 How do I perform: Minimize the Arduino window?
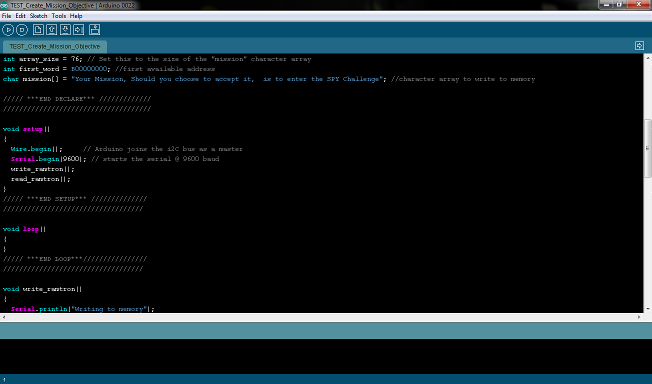tap(605, 5)
